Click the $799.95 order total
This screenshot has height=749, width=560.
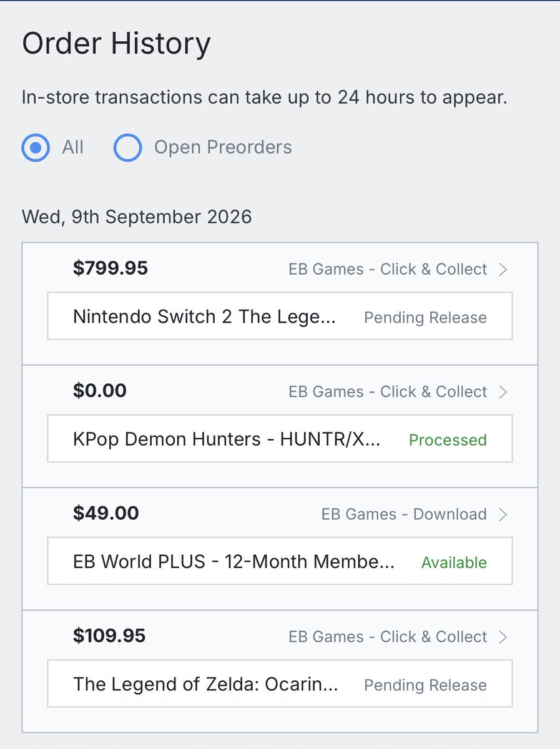click(111, 268)
